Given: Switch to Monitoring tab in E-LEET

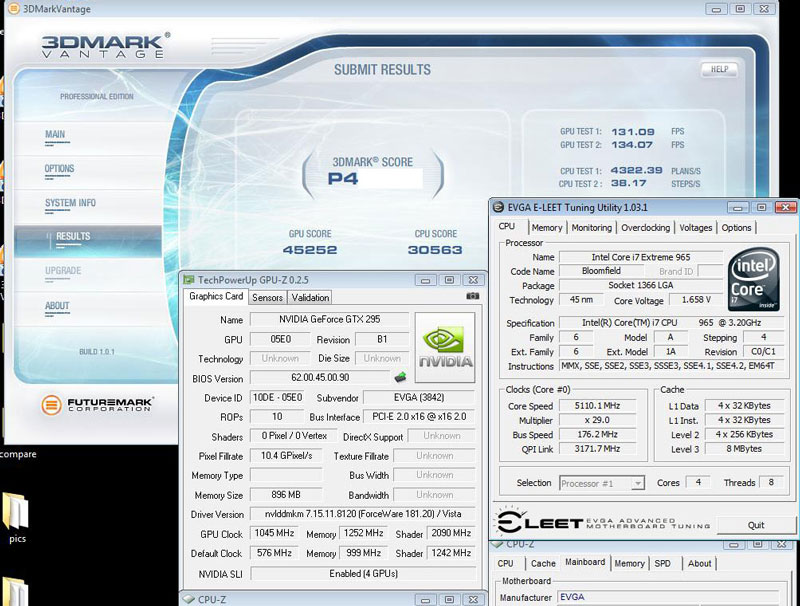Looking at the screenshot, I should point(591,227).
